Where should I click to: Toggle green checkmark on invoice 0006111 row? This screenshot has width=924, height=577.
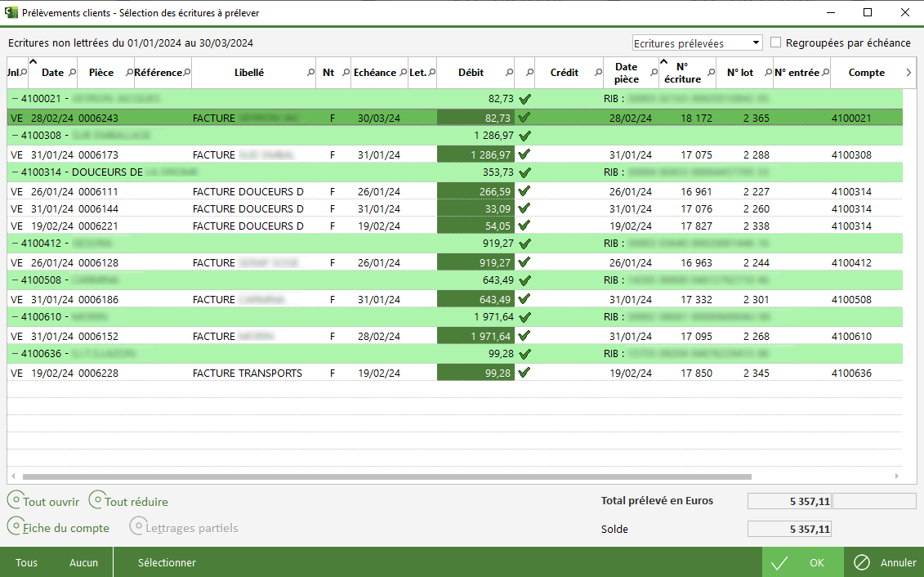point(524,191)
